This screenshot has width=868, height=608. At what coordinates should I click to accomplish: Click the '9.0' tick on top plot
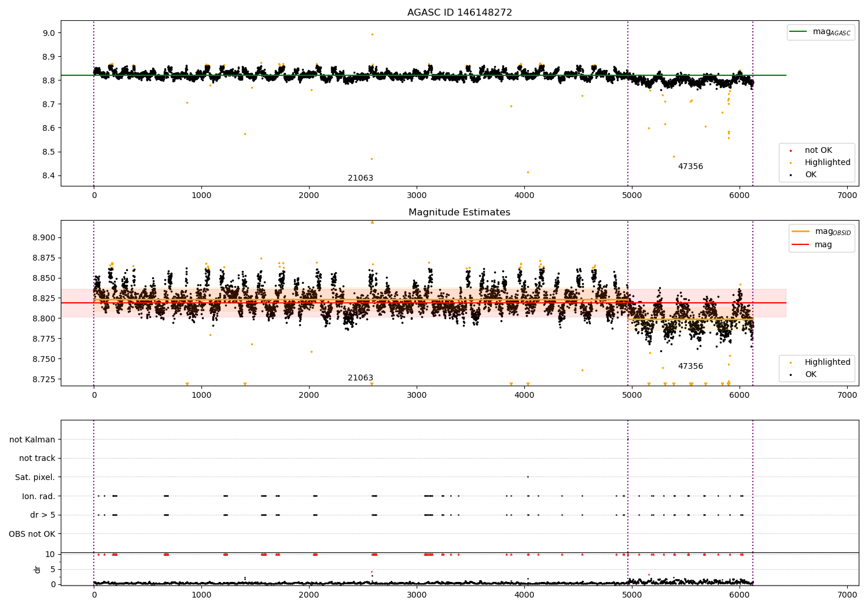click(x=49, y=33)
